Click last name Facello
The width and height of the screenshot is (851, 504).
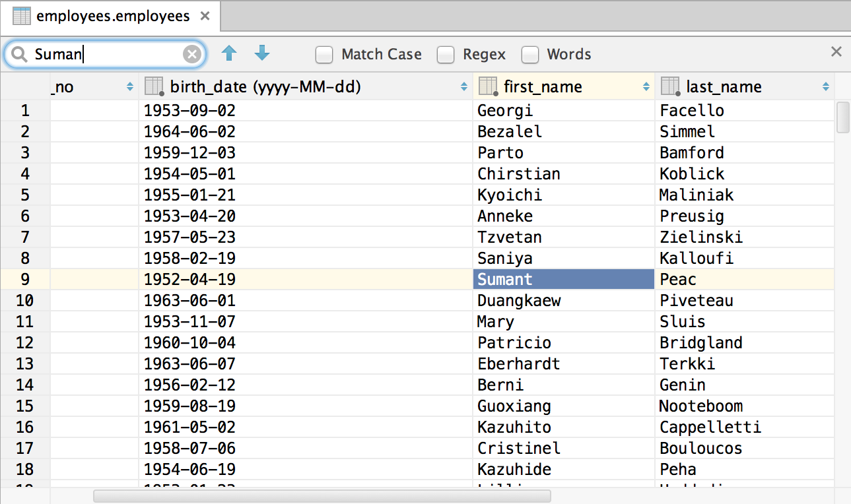pyautogui.click(x=692, y=110)
